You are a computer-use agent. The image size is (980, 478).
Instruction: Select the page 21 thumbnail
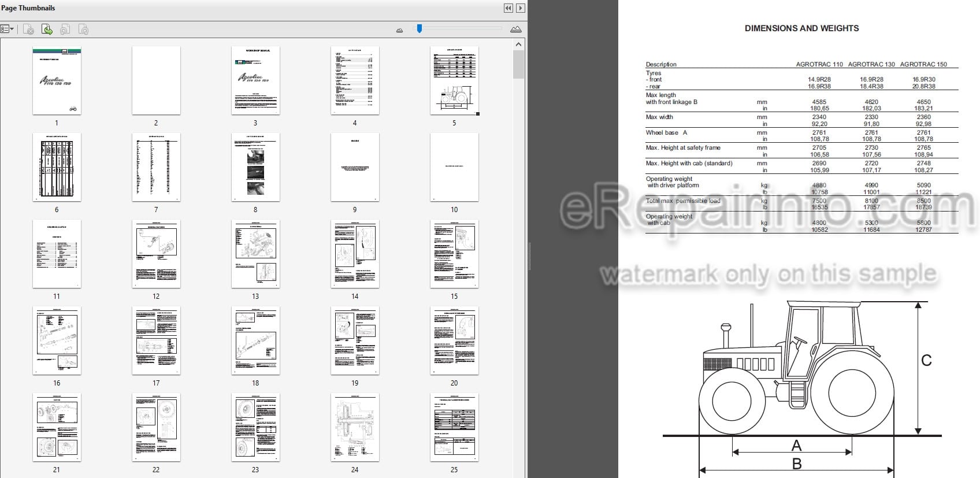57,427
